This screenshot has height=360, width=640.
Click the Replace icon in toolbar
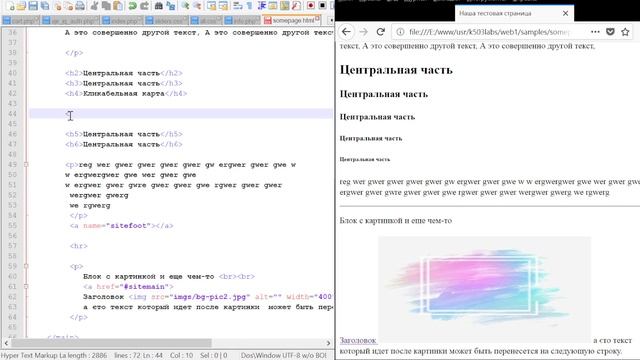(171, 6)
